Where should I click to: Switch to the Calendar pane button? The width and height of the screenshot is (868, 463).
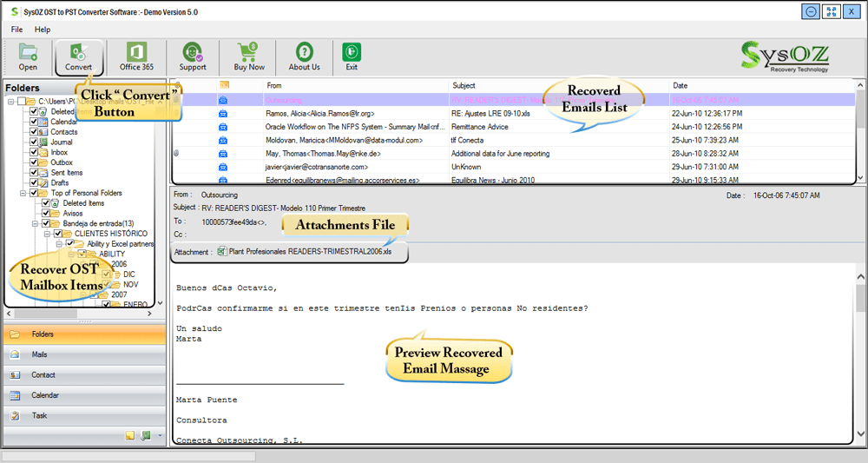pyautogui.click(x=85, y=395)
